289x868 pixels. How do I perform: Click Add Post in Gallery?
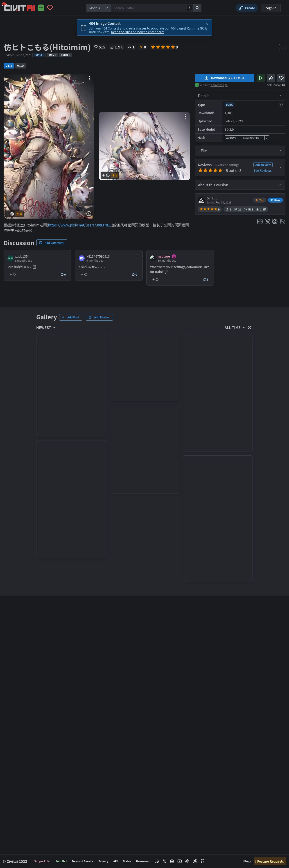pos(71,317)
